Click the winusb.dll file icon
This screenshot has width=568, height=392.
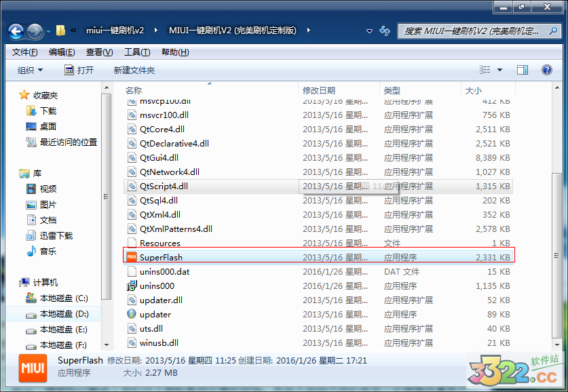coord(132,342)
